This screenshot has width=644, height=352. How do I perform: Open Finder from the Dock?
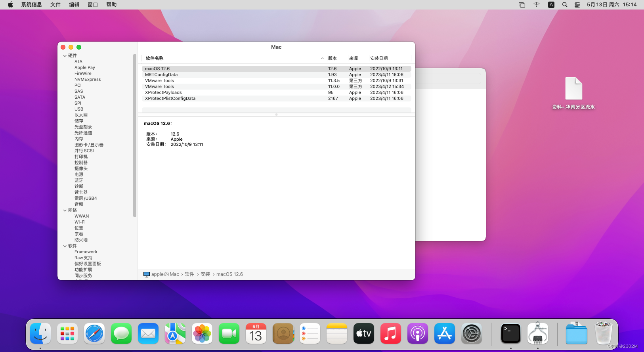pyautogui.click(x=40, y=333)
